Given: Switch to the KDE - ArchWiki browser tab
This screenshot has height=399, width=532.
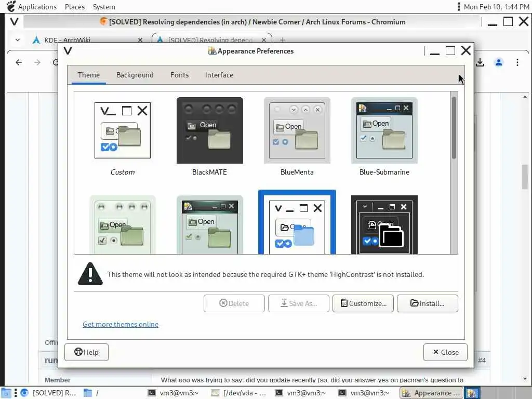Looking at the screenshot, I should [x=87, y=40].
